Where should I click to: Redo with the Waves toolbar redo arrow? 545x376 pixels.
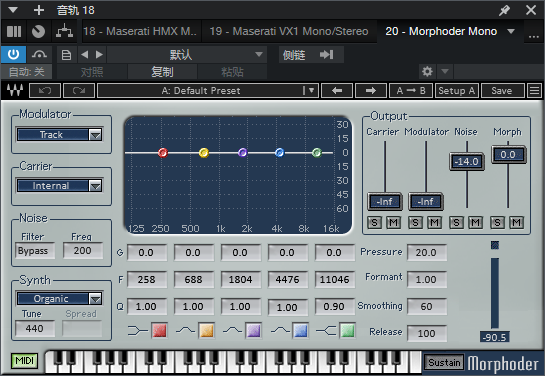coord(79,91)
